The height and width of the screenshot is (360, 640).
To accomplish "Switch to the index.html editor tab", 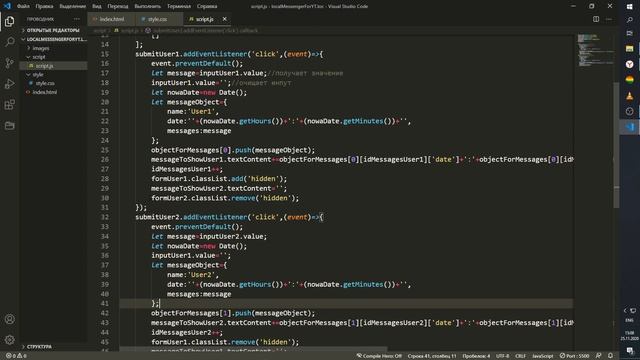I will click(111, 19).
